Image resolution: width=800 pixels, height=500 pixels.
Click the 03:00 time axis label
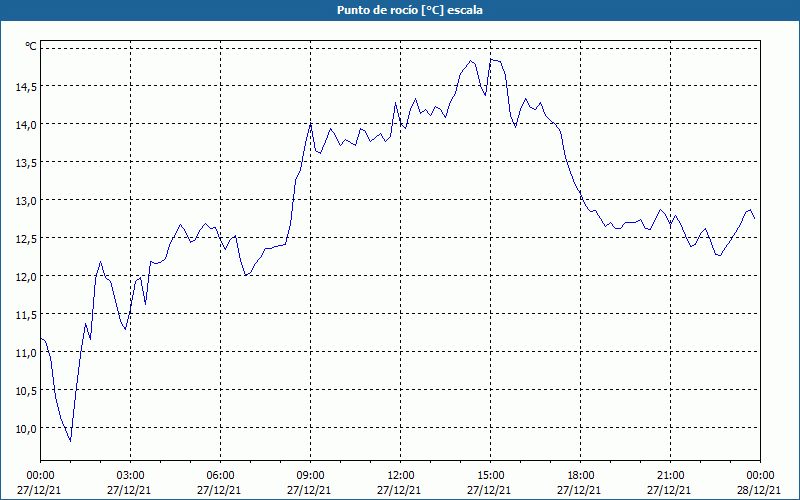coord(130,476)
